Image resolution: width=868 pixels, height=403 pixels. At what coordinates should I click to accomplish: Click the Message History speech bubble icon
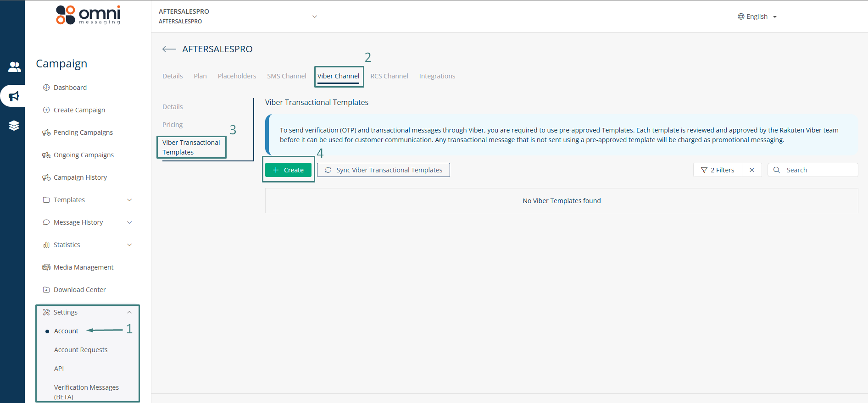46,222
